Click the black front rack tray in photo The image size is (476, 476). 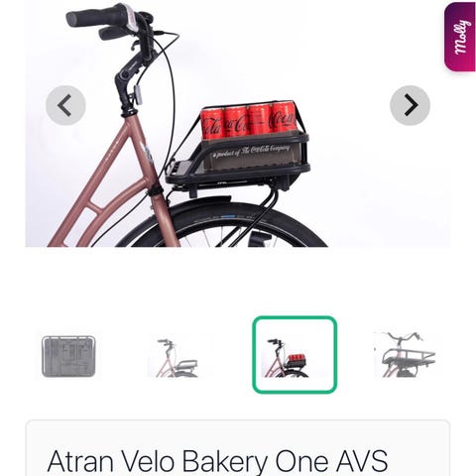pos(238,162)
